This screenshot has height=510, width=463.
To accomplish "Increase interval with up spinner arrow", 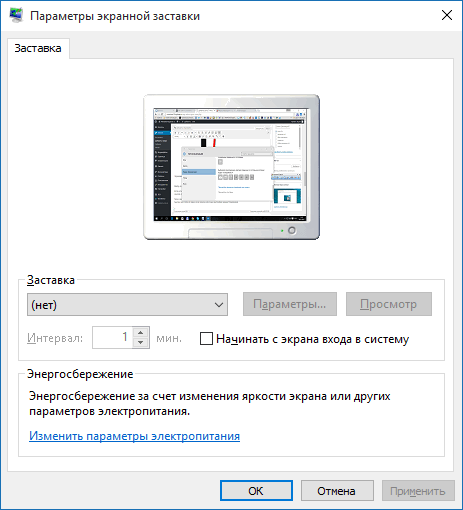I will (141, 332).
